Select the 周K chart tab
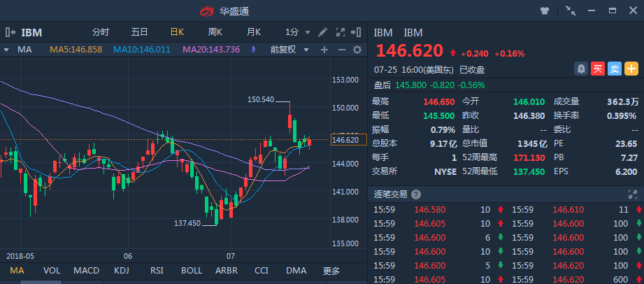The image size is (644, 284). 215,32
